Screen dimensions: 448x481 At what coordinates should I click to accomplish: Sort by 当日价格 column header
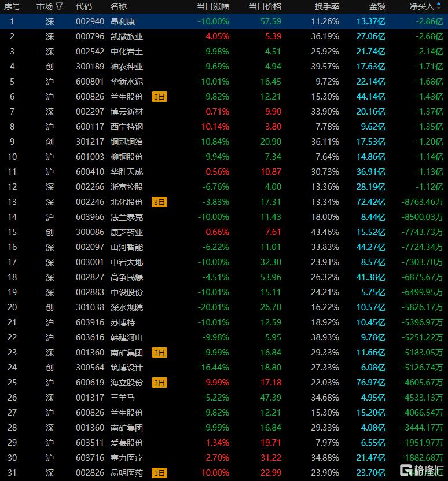click(265, 6)
